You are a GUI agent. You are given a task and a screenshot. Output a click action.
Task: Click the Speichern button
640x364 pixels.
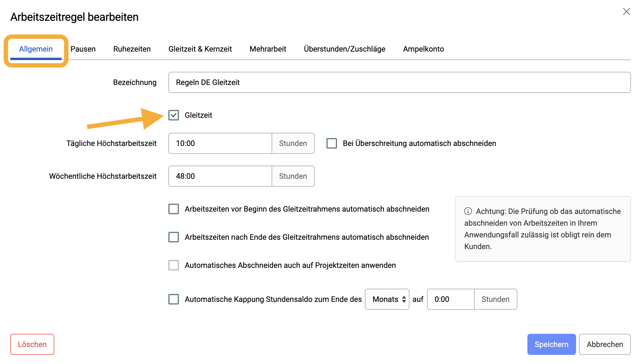click(x=551, y=344)
